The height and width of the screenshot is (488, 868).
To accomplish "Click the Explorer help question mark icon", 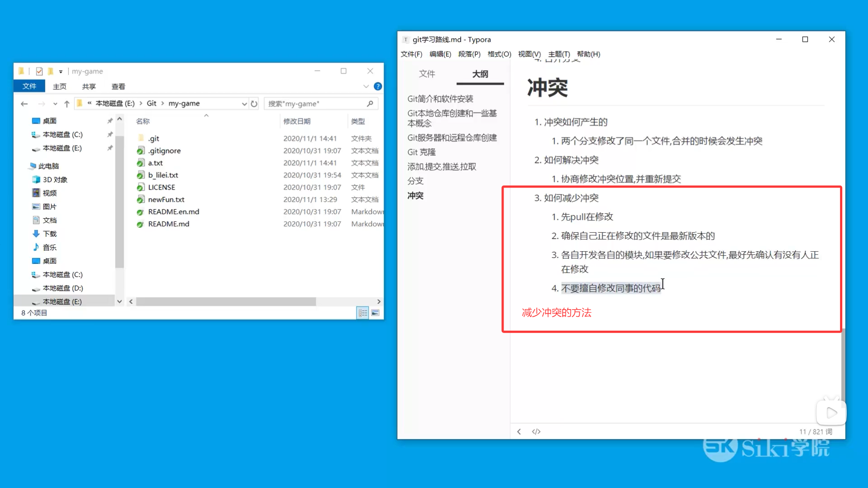I will pyautogui.click(x=378, y=86).
